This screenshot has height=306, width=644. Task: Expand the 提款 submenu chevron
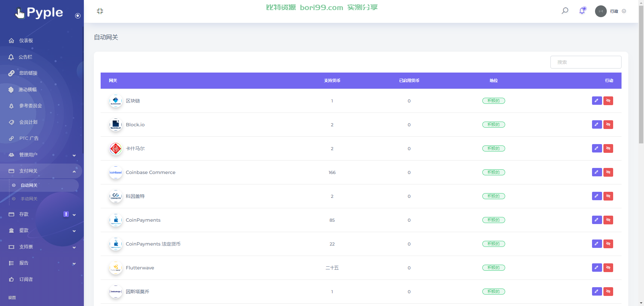[x=74, y=231]
